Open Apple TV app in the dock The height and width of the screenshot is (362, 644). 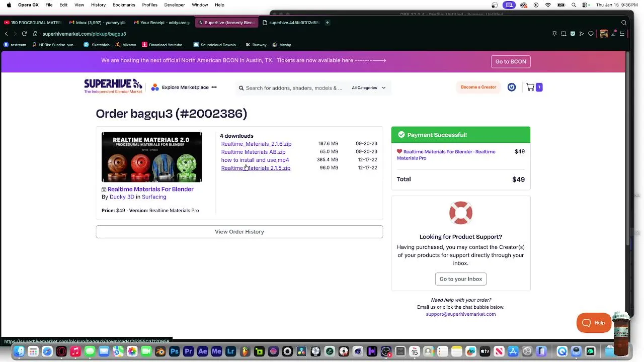click(485, 351)
